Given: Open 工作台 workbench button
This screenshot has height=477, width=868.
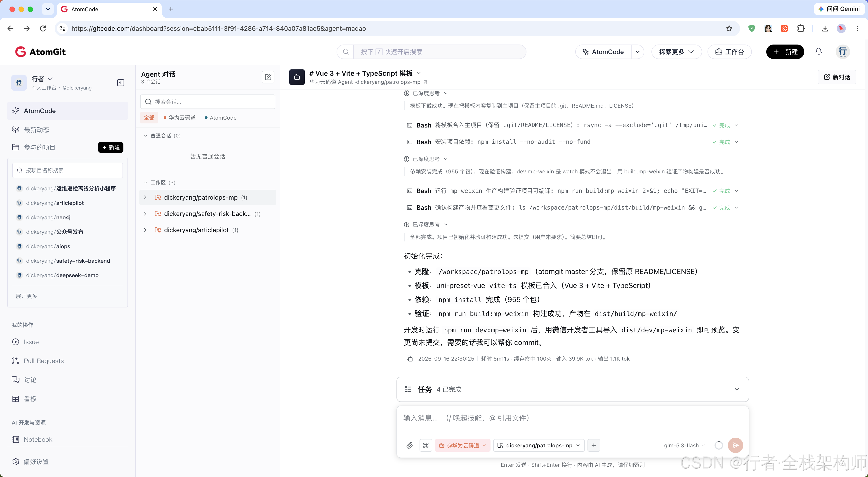Looking at the screenshot, I should [729, 52].
